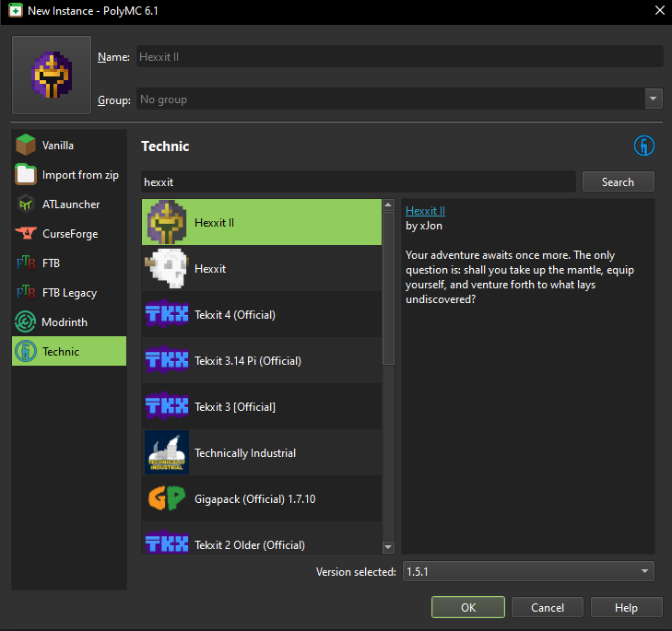The height and width of the screenshot is (631, 672).
Task: Click the Modrinth logo icon
Action: pyautogui.click(x=26, y=321)
